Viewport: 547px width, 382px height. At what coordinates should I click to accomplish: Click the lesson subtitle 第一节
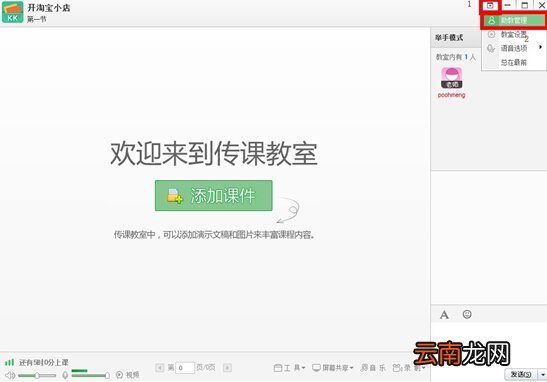(37, 19)
